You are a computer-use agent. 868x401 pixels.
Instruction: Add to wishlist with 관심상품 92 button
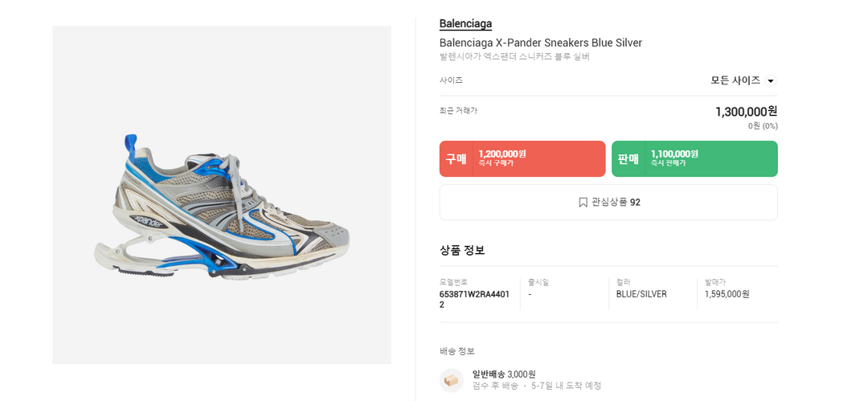tap(608, 203)
